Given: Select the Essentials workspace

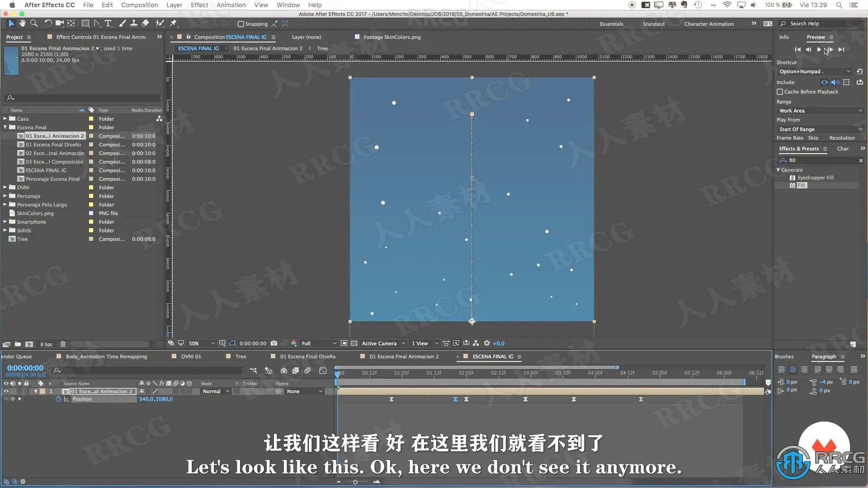Looking at the screenshot, I should pyautogui.click(x=611, y=24).
